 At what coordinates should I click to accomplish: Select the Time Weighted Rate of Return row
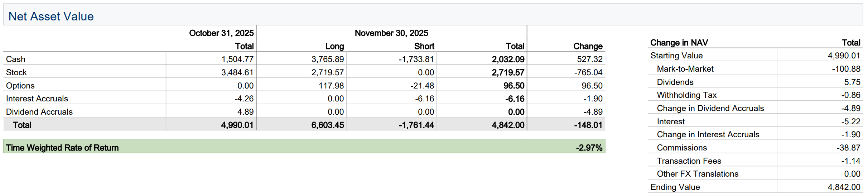pos(62,148)
